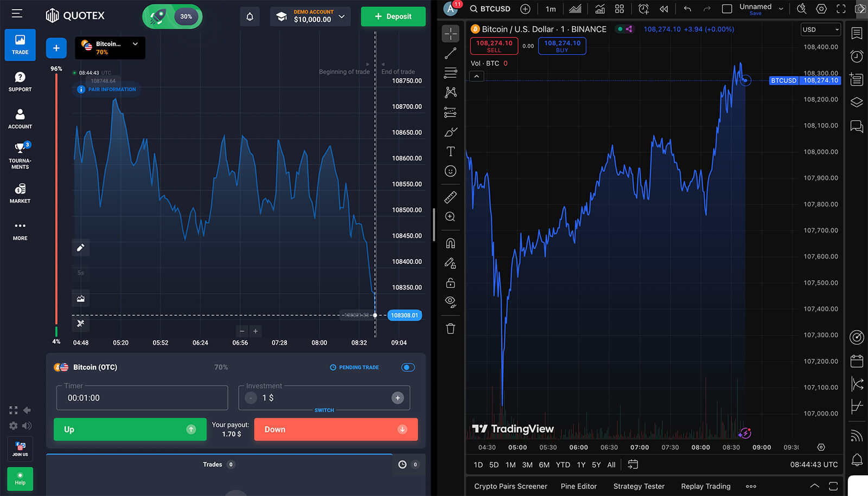Toggle the Pending Trade switch
Image resolution: width=868 pixels, height=496 pixels.
click(x=407, y=368)
